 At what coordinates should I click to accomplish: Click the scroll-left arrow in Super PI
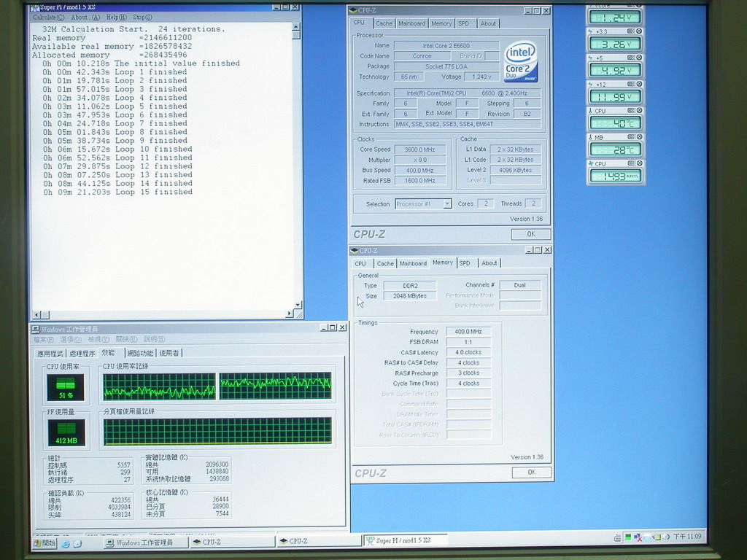click(36, 314)
